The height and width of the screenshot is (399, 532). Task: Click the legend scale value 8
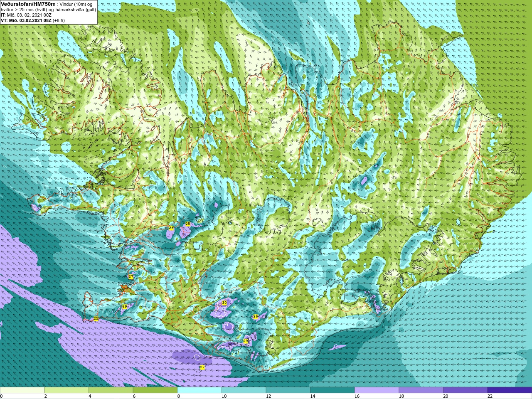pos(179,396)
